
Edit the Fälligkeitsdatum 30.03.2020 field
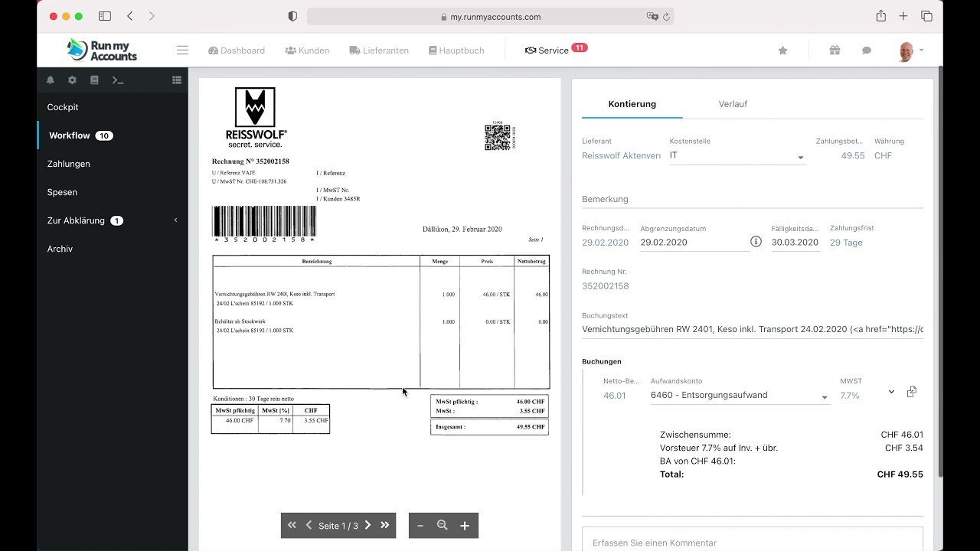coord(795,242)
